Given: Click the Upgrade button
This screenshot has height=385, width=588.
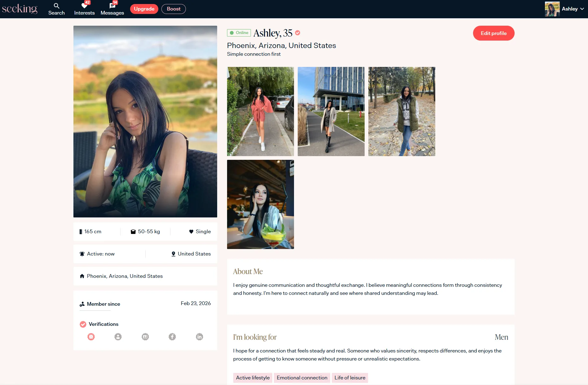Looking at the screenshot, I should coord(144,9).
